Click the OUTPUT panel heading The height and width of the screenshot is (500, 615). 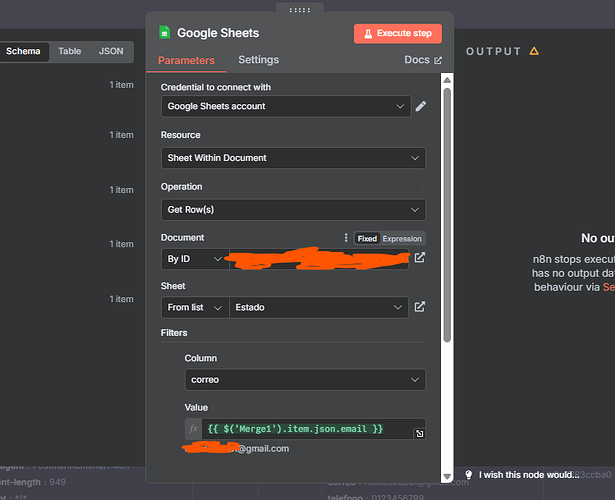493,51
